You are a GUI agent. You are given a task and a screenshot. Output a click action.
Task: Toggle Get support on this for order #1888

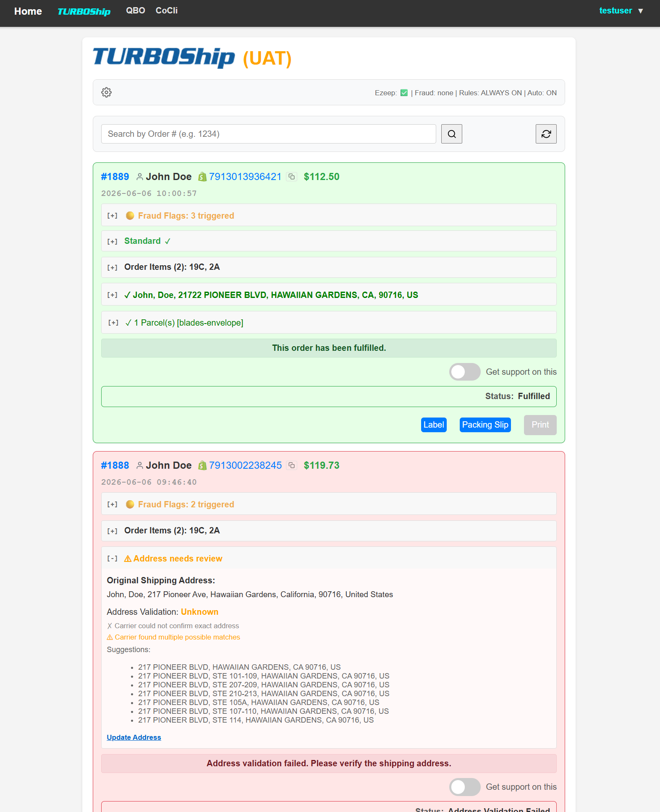465,787
